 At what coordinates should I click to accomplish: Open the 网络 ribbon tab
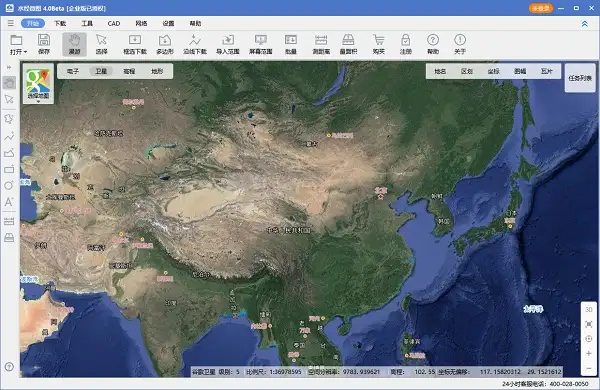tap(141, 23)
